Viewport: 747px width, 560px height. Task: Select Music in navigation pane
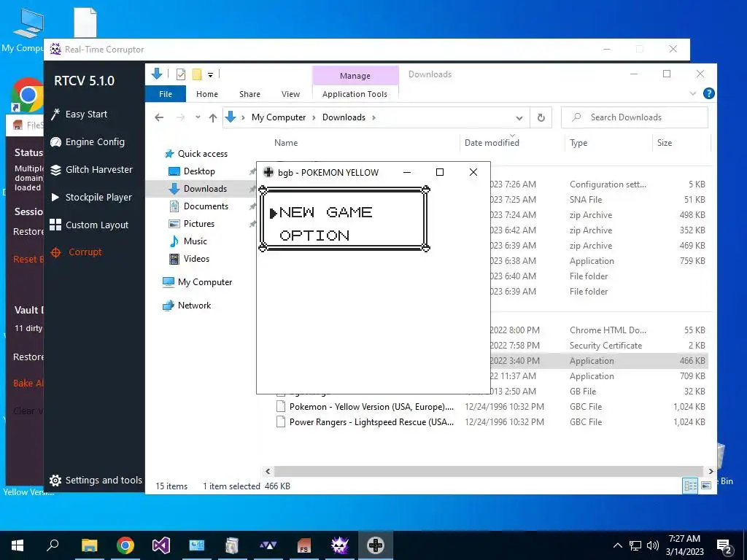click(x=188, y=241)
